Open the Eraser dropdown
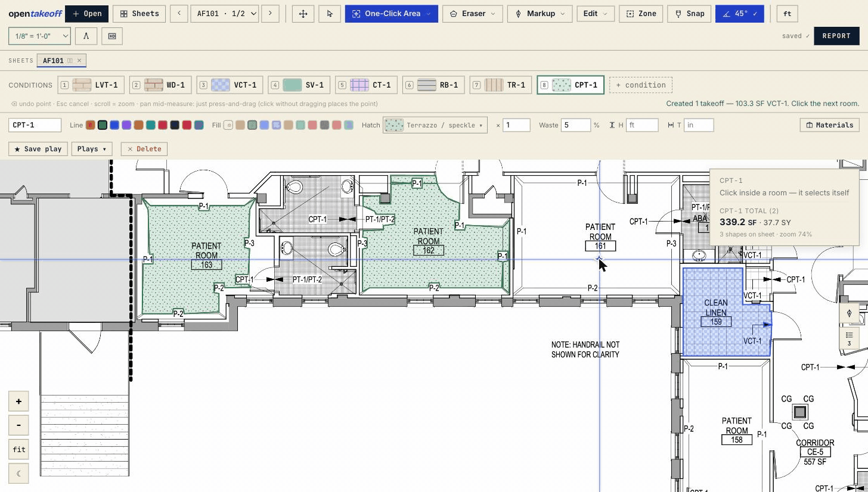 click(x=472, y=14)
